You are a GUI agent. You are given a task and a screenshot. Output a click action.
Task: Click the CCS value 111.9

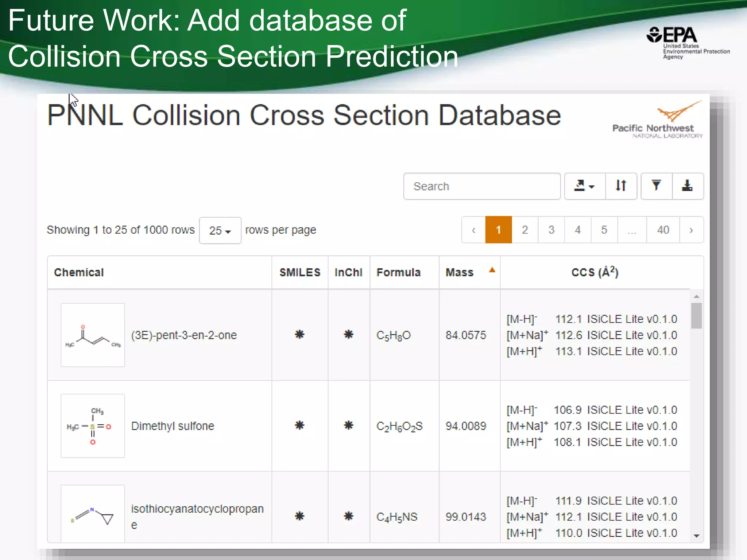(569, 501)
